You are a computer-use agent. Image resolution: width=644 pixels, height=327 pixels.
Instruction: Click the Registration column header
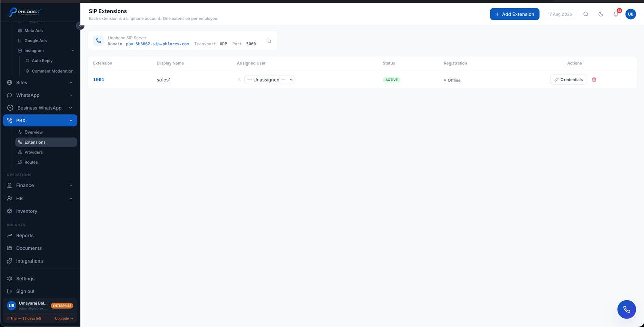[x=455, y=63]
